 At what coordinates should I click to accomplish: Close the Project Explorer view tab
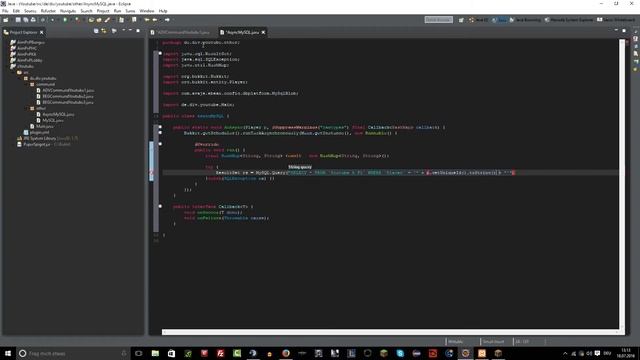click(x=42, y=32)
